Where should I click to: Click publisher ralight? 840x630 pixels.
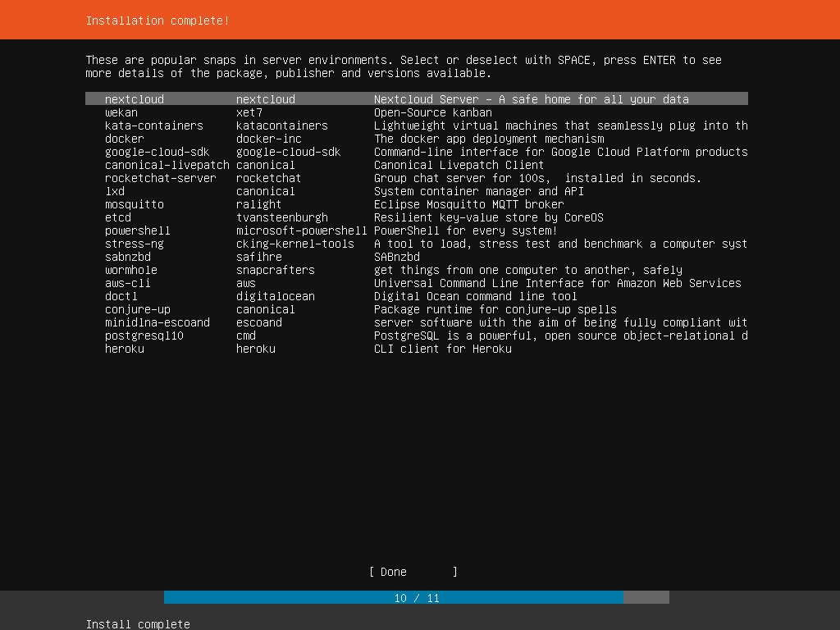[x=258, y=204]
